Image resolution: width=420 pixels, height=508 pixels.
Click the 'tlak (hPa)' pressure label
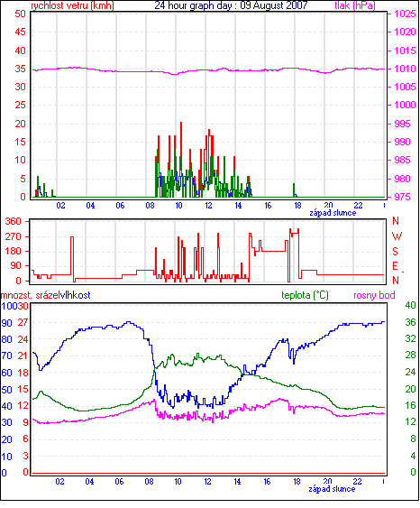coord(355,5)
